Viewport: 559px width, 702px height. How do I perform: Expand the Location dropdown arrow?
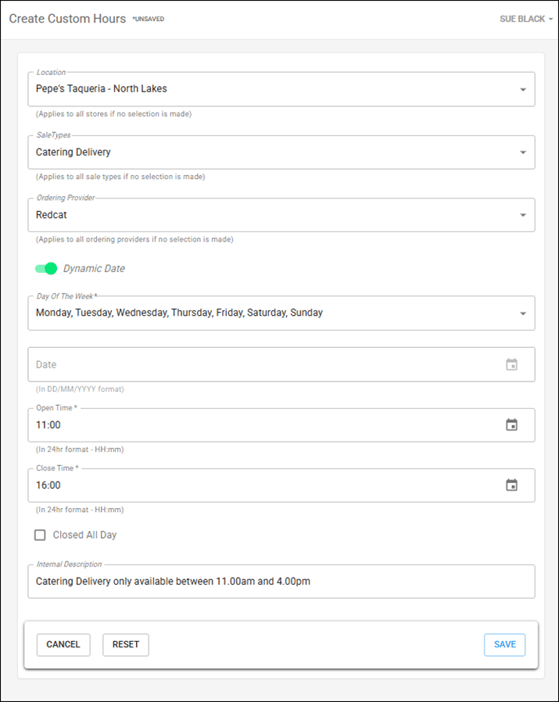(x=523, y=90)
